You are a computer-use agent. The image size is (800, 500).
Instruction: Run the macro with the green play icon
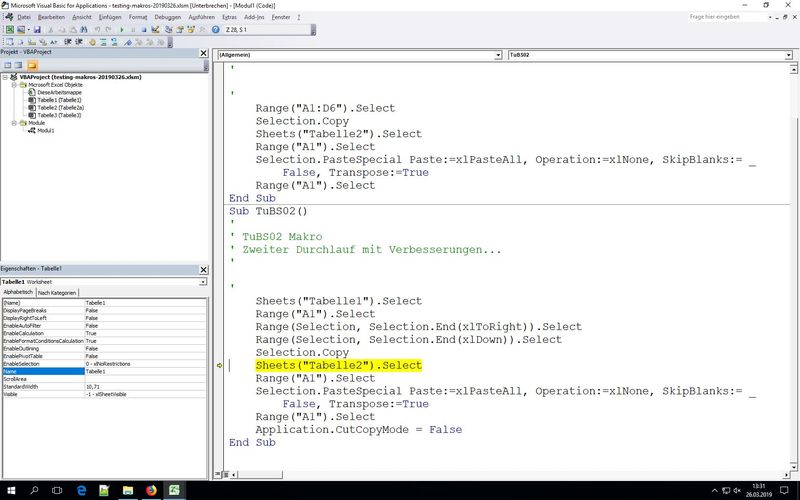(x=122, y=30)
